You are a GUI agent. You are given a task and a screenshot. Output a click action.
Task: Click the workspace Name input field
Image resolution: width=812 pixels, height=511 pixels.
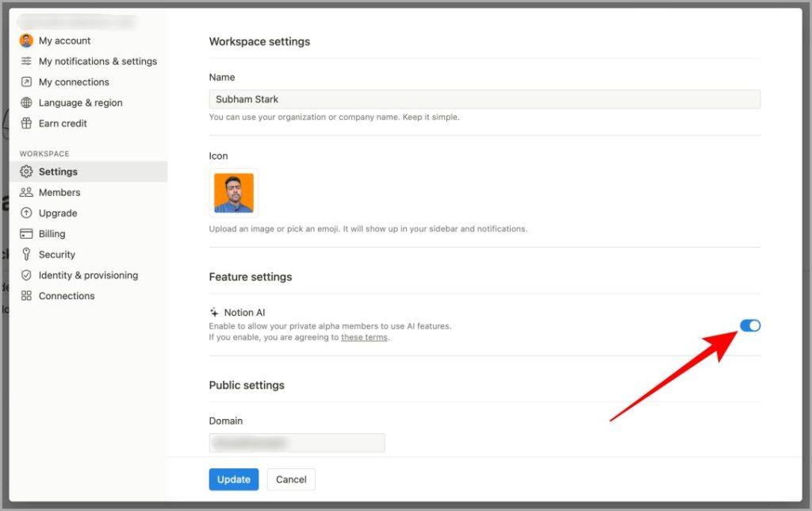click(485, 99)
